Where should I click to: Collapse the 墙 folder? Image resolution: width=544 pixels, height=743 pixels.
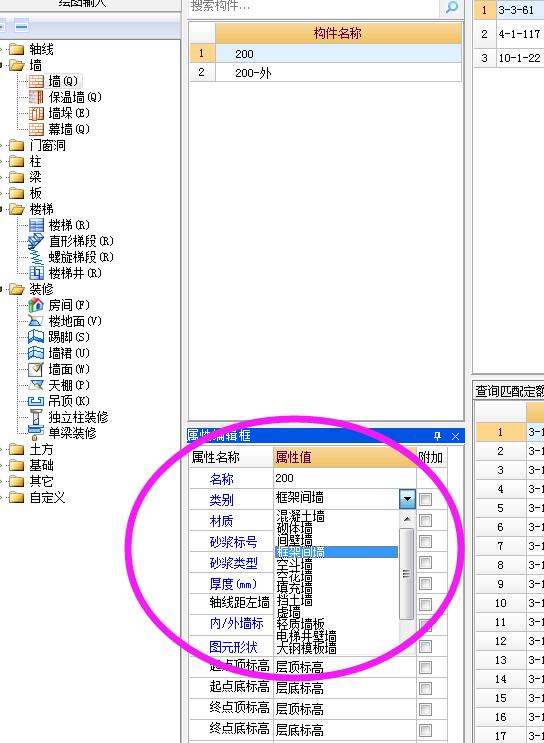click(17, 65)
